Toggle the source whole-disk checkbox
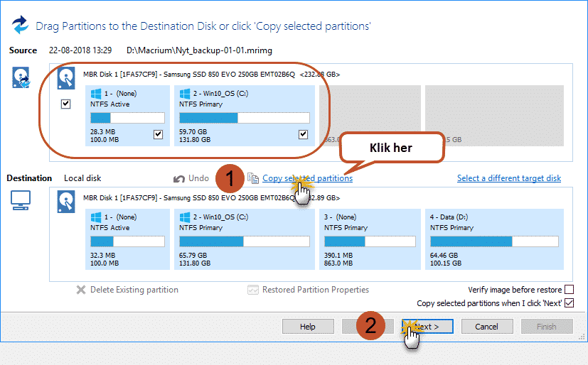The height and width of the screenshot is (365, 588). click(x=66, y=104)
